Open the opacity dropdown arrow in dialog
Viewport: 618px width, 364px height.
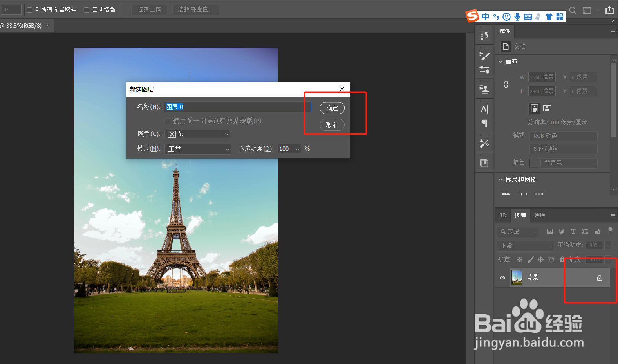point(298,149)
